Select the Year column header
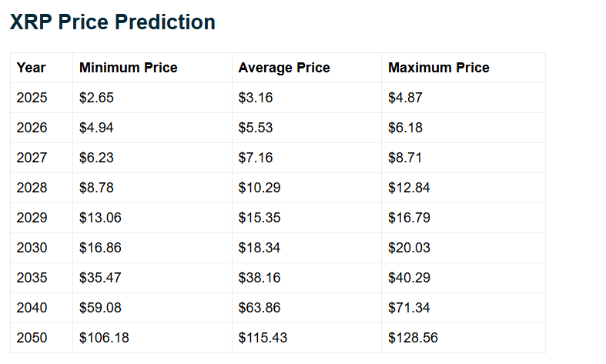 pyautogui.click(x=31, y=68)
